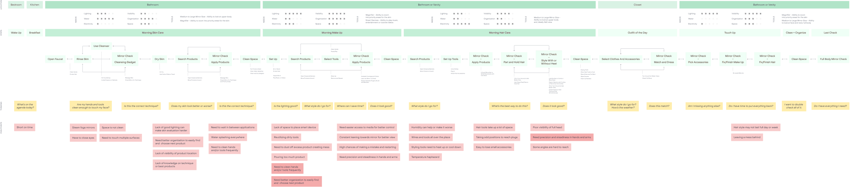The image size is (868, 191).
Task: Click the Kitchen location label
Action: pos(35,5)
